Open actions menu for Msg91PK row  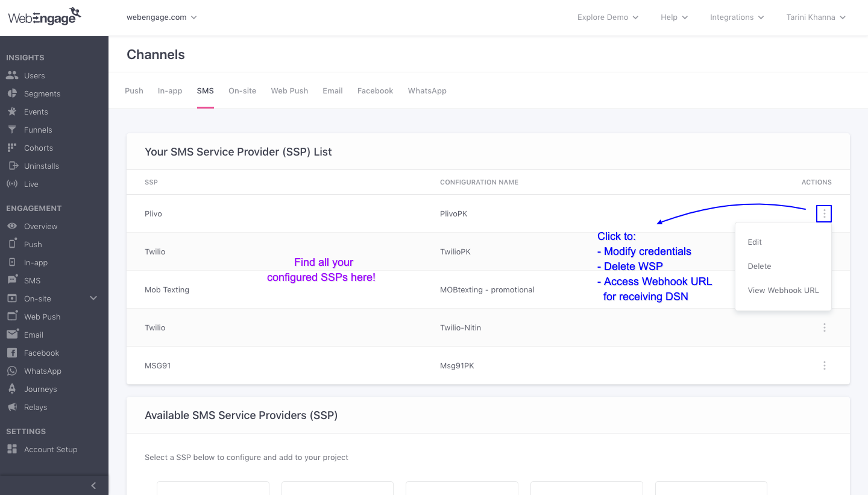[x=824, y=365]
